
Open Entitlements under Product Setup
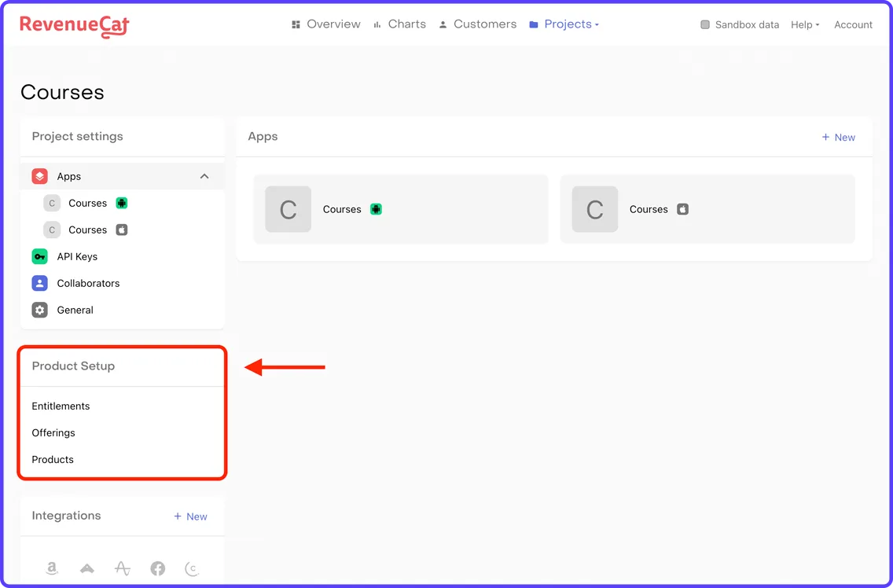click(x=61, y=406)
